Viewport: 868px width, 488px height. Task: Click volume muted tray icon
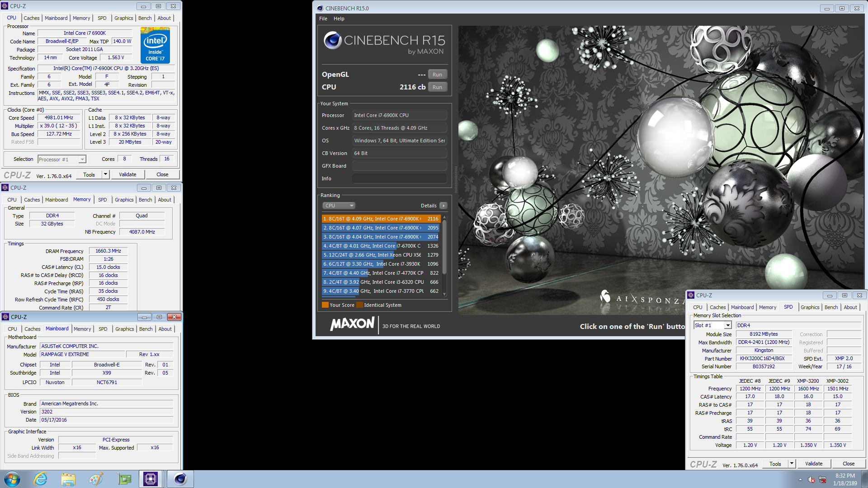tap(811, 480)
